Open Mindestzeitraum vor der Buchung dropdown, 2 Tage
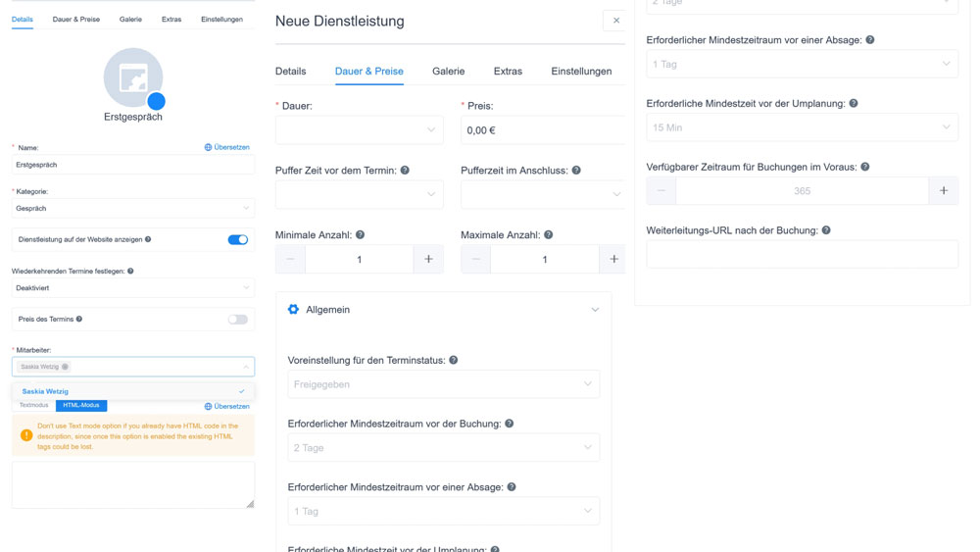 point(444,448)
